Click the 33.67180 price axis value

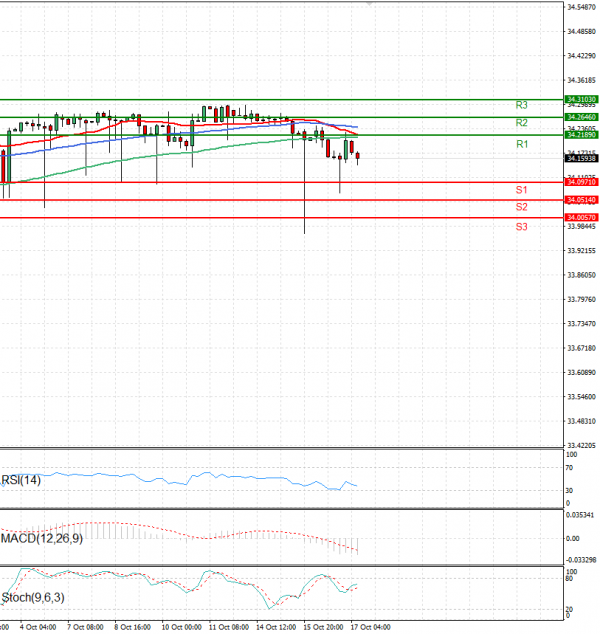click(x=581, y=348)
